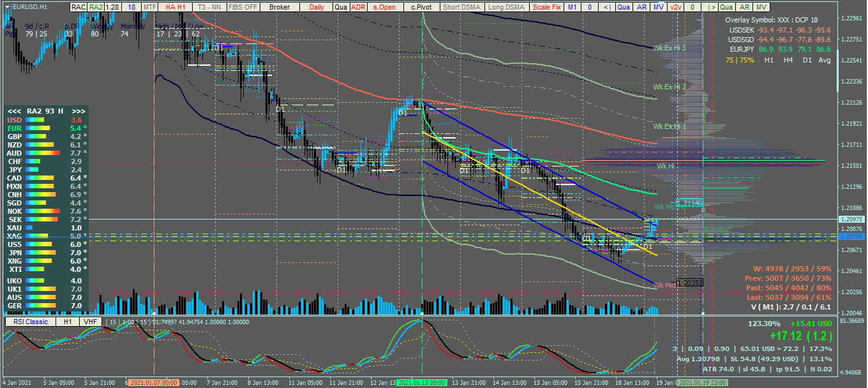
Task: Toggle the FIBS OFF button
Action: [x=243, y=7]
